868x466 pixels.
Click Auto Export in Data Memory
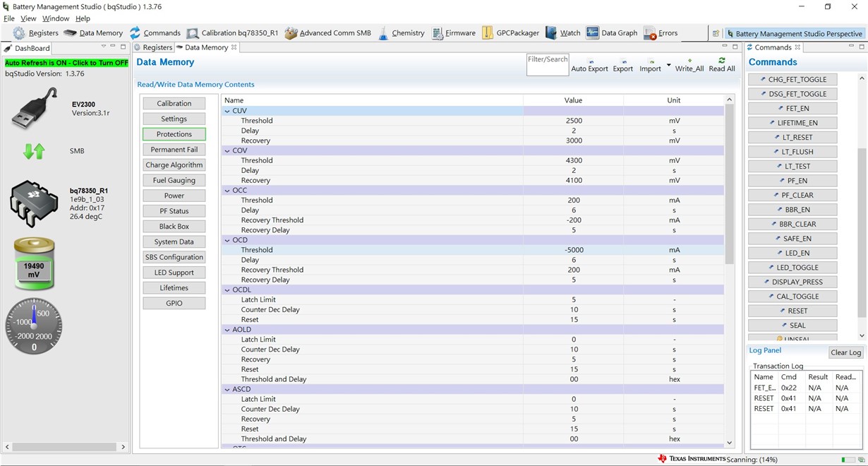click(x=589, y=65)
